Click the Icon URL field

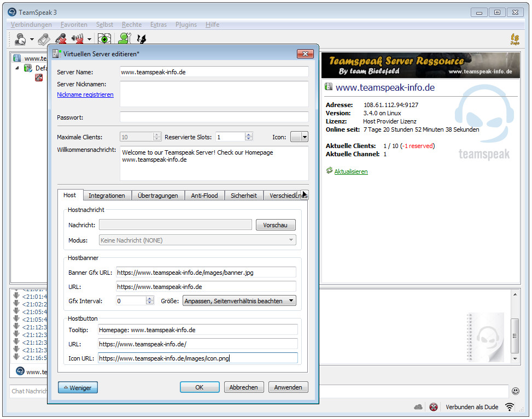[198, 358]
